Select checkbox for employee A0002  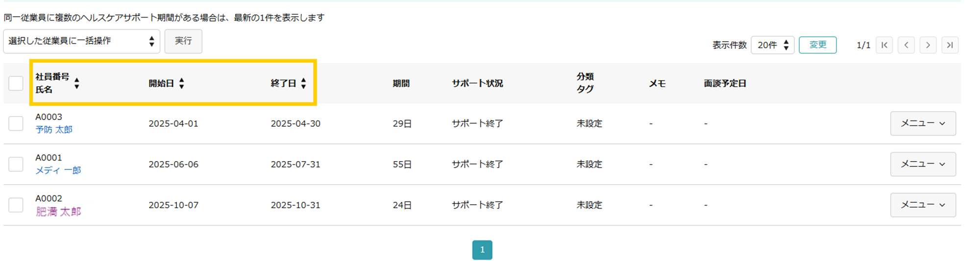[x=16, y=205]
